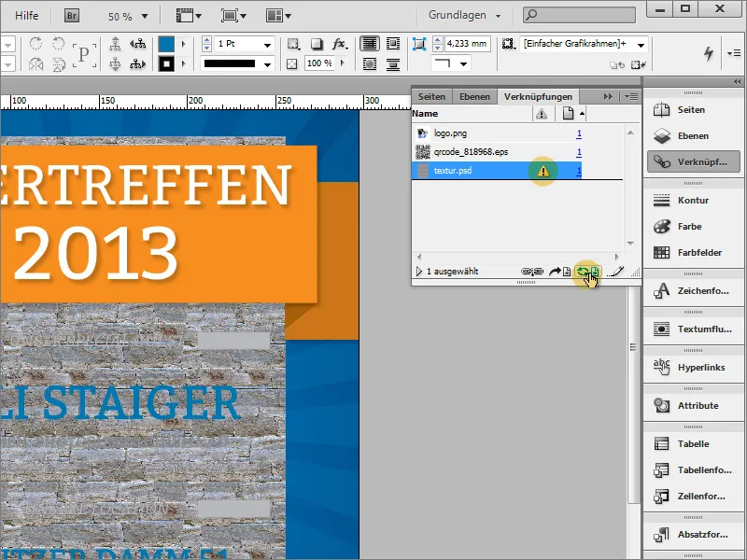
Task: Click the frame fitting icon before 4,233 mm
Action: pyautogui.click(x=418, y=44)
